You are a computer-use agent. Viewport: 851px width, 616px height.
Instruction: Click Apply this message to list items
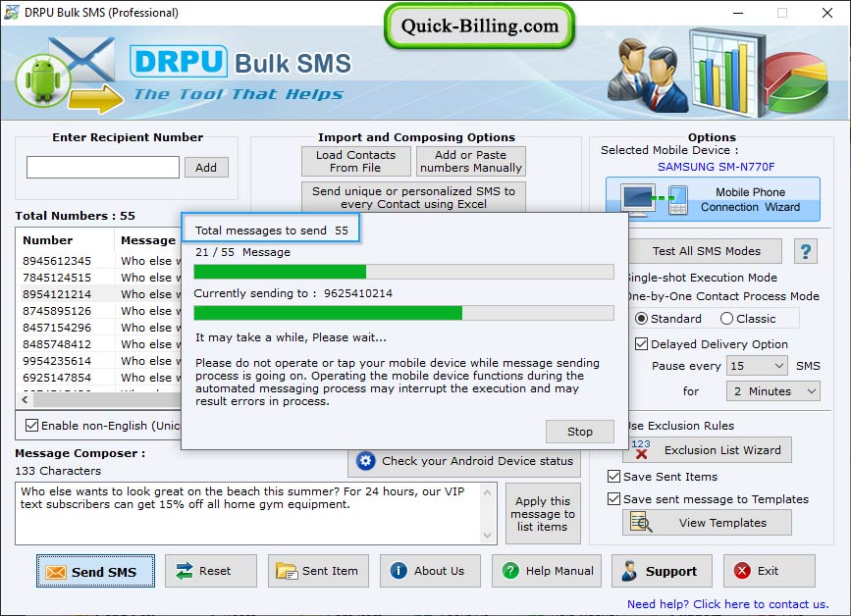(x=543, y=514)
